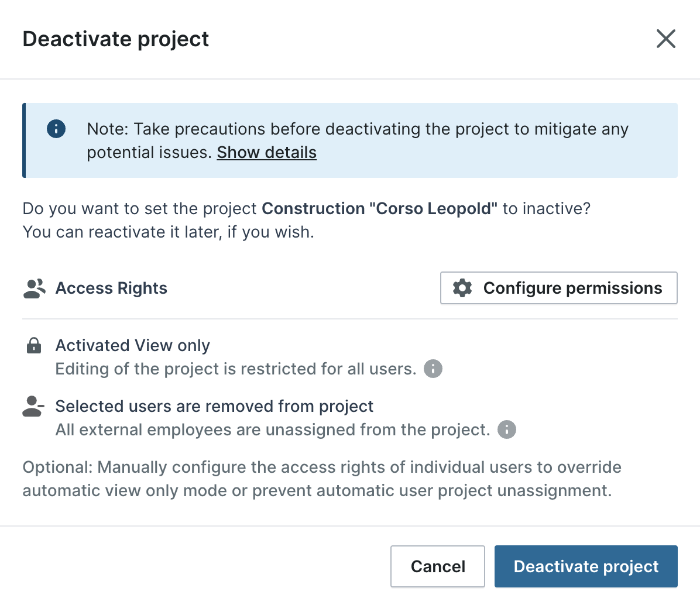
Task: Click info icon after external employees text
Action: click(506, 430)
